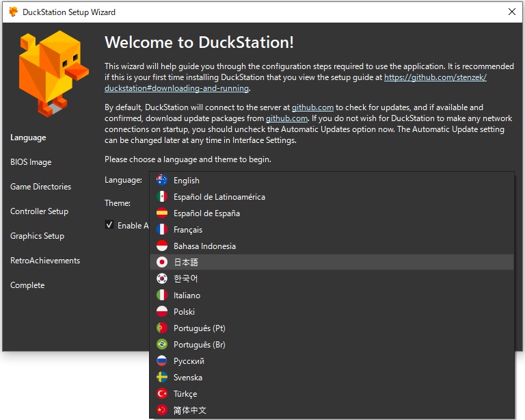
Task: Open the stenzek duckstation setup guide link
Action: [x=435, y=77]
